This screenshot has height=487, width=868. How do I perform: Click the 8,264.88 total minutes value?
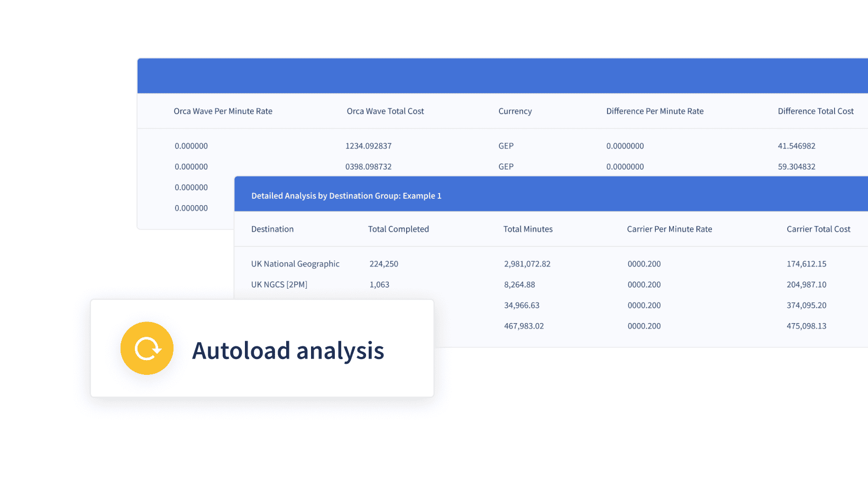[519, 284]
